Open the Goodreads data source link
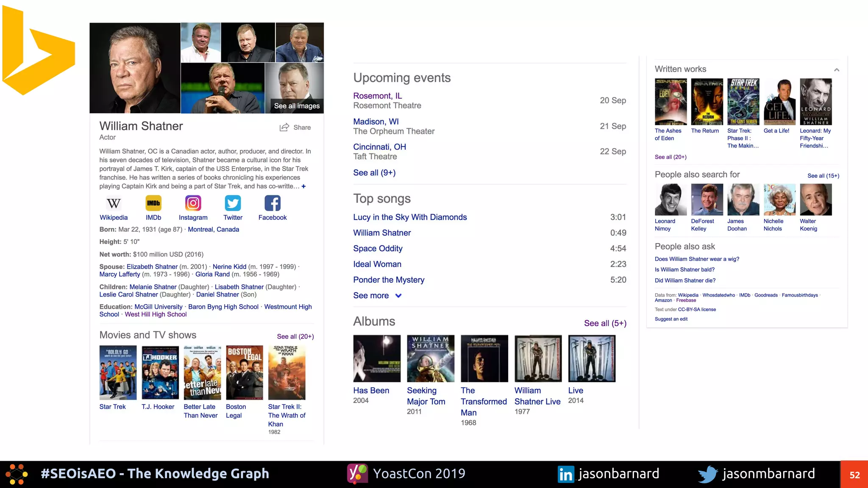 766,295
